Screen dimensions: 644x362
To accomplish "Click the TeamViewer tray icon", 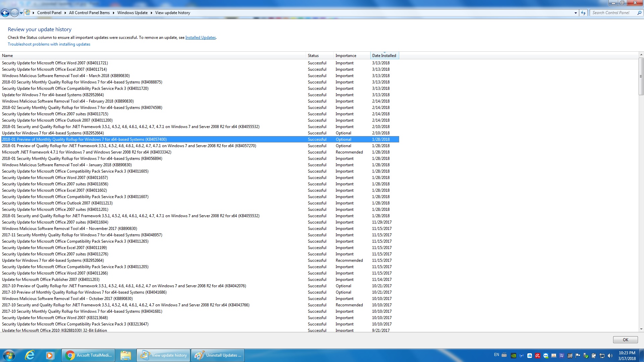I will [546, 356].
